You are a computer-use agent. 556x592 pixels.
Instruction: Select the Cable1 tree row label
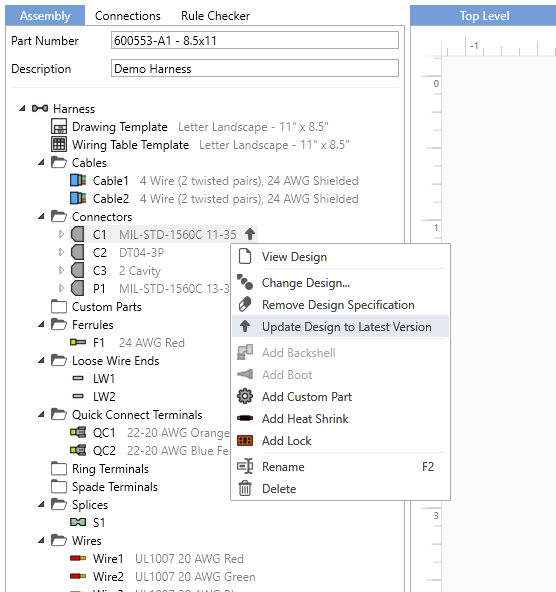pyautogui.click(x=111, y=180)
